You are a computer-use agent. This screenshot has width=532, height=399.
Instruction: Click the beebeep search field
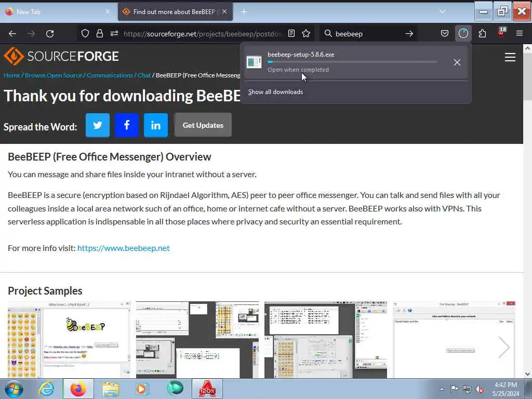[x=368, y=34]
